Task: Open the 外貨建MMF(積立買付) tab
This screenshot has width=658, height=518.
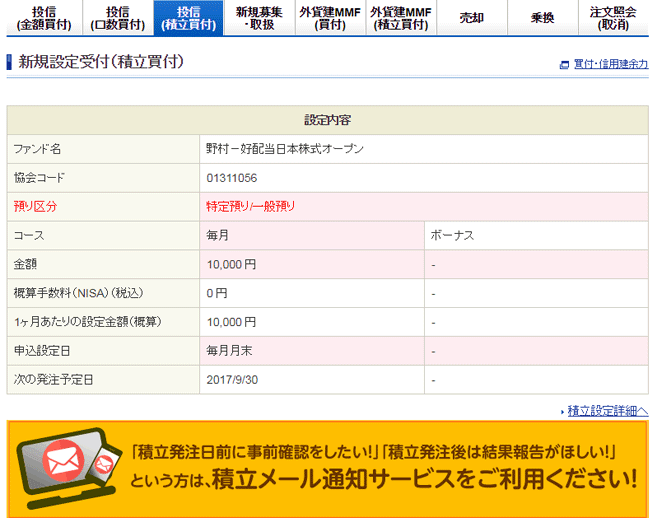Action: tap(401, 18)
